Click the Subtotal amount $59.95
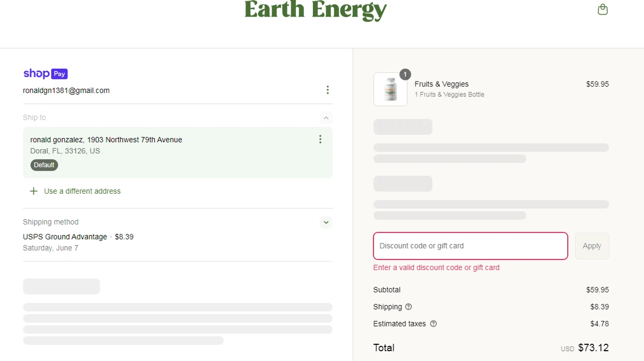The width and height of the screenshot is (644, 361). (x=597, y=290)
